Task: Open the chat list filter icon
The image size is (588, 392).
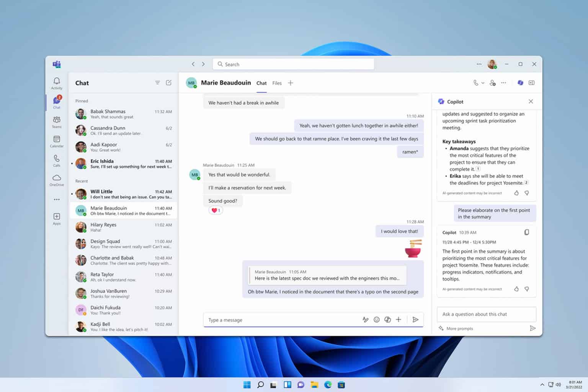Action: click(x=157, y=83)
